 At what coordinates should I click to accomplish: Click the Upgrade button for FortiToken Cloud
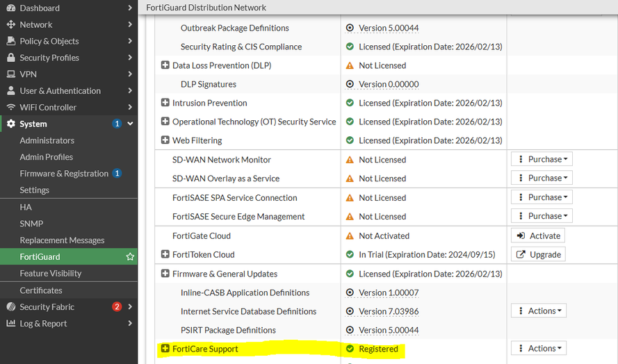click(x=538, y=254)
